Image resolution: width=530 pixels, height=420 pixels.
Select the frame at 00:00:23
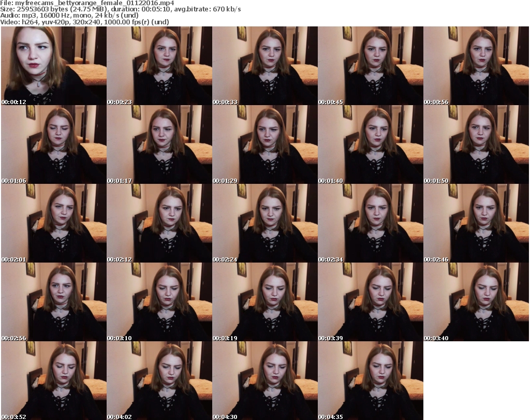(159, 66)
